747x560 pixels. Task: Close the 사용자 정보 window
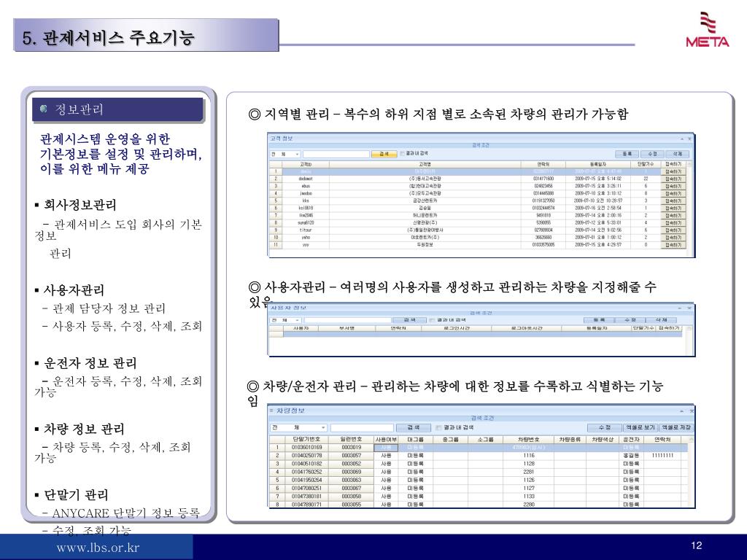tap(689, 308)
